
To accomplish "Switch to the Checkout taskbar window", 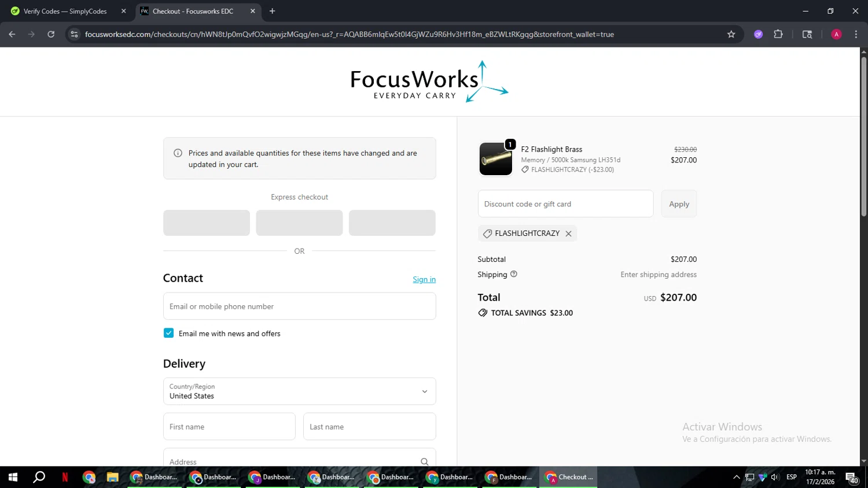I will tap(568, 477).
